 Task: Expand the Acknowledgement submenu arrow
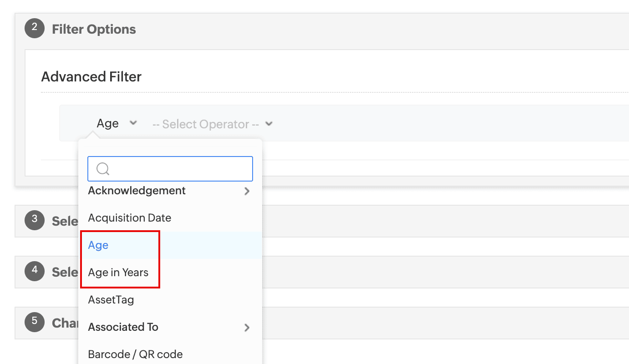[247, 191]
